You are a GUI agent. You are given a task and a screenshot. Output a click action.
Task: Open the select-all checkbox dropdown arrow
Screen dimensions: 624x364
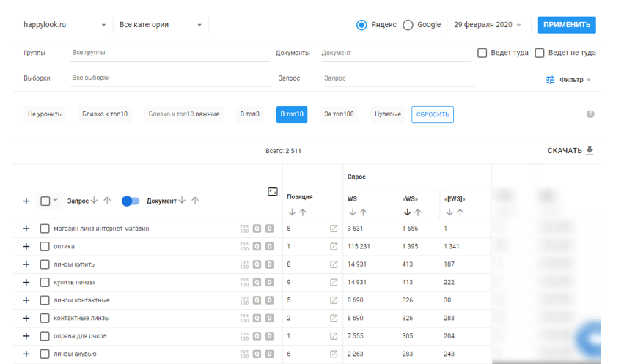coord(55,200)
